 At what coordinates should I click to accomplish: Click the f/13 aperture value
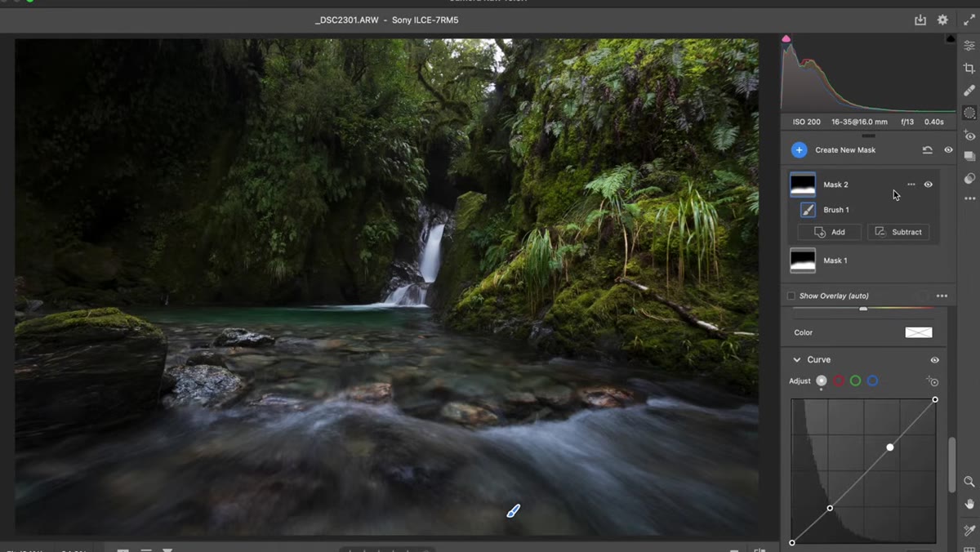pos(907,122)
